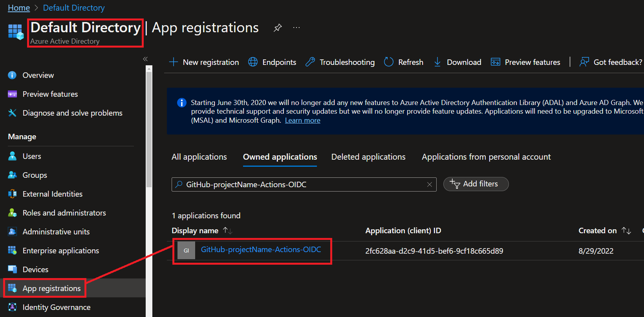Screen dimensions: 644x317
Task: Click application ID 2fc628aa-d2c9-41d5-bef6-9cf18c665d89
Action: coord(434,251)
